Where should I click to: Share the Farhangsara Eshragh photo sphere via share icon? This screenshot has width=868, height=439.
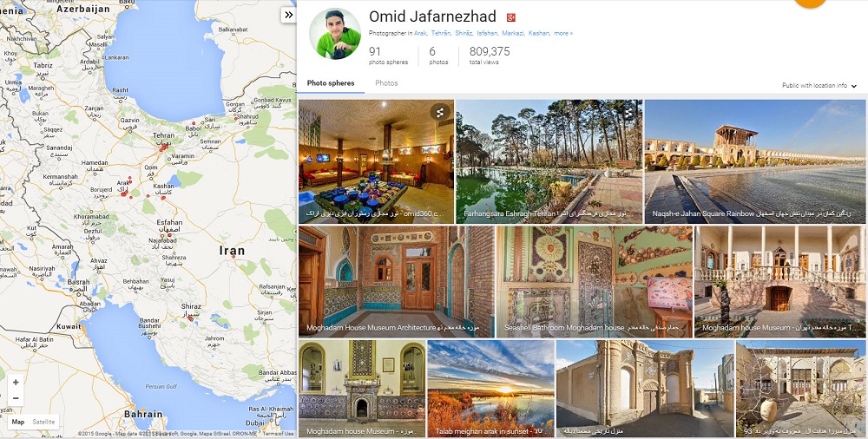(628, 113)
